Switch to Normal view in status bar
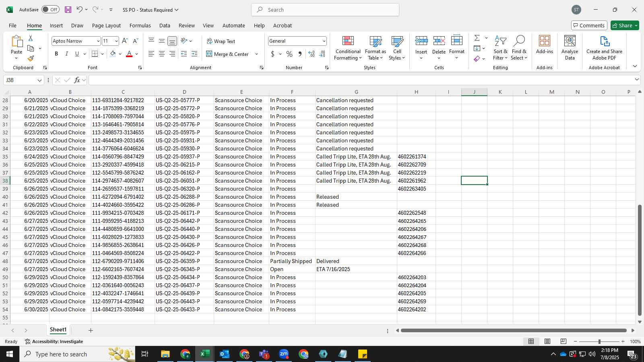The image size is (644, 362). coord(531,341)
